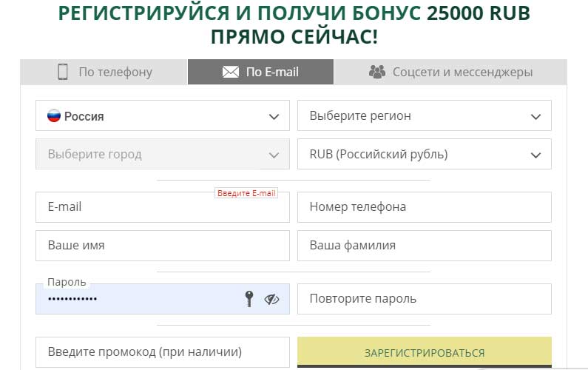Click the chevron of the country selector
The height and width of the screenshot is (370, 588).
(274, 117)
